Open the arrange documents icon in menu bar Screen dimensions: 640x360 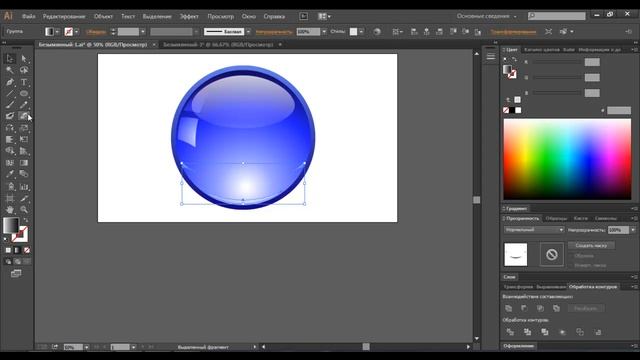coord(324,16)
